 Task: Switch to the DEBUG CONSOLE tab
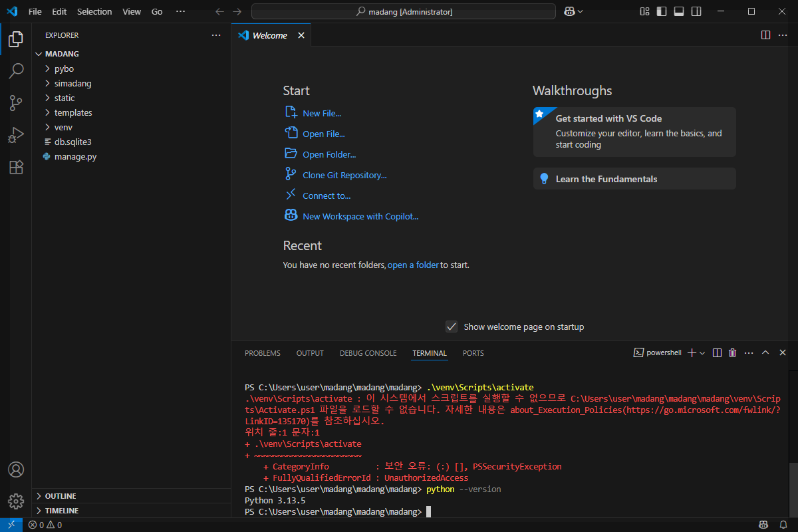(x=368, y=353)
